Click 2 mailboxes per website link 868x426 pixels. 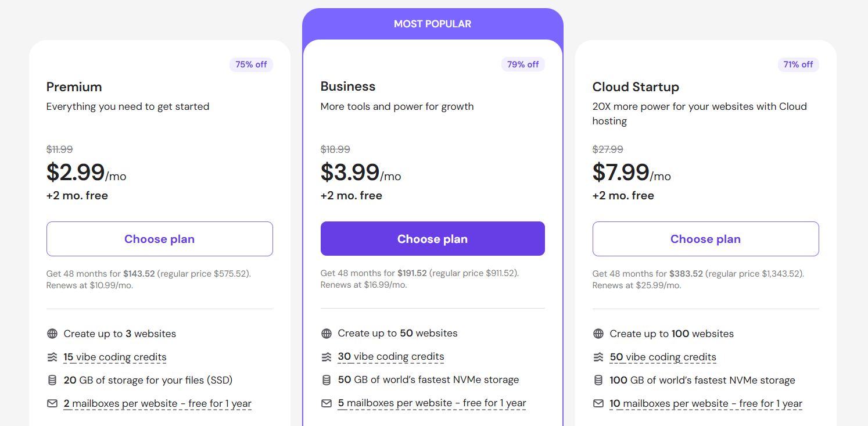pyautogui.click(x=157, y=403)
